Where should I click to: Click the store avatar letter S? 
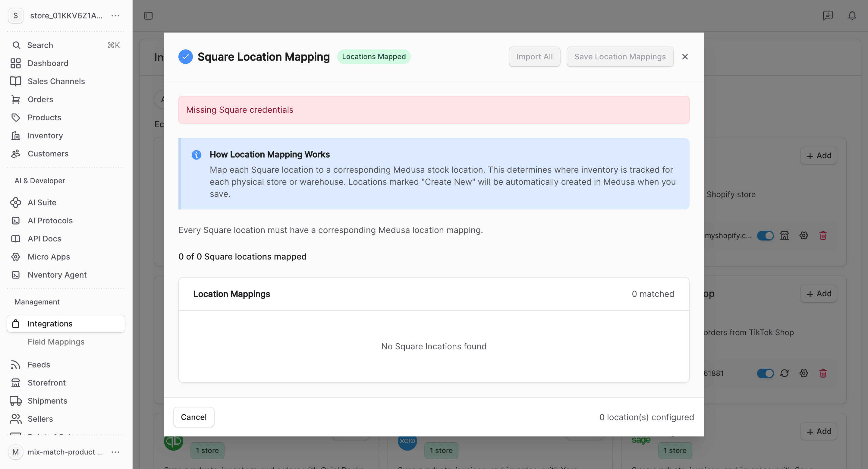click(15, 15)
